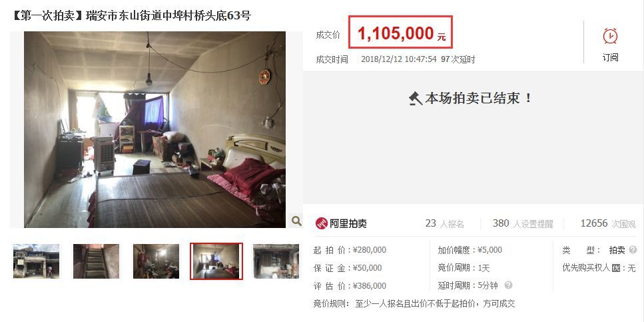Select the cluttered storage room thumbnail

pyautogui.click(x=156, y=261)
